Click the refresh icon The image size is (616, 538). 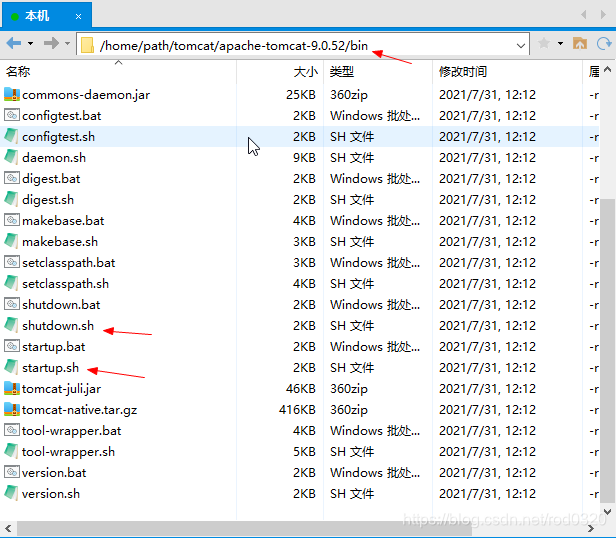(x=604, y=43)
